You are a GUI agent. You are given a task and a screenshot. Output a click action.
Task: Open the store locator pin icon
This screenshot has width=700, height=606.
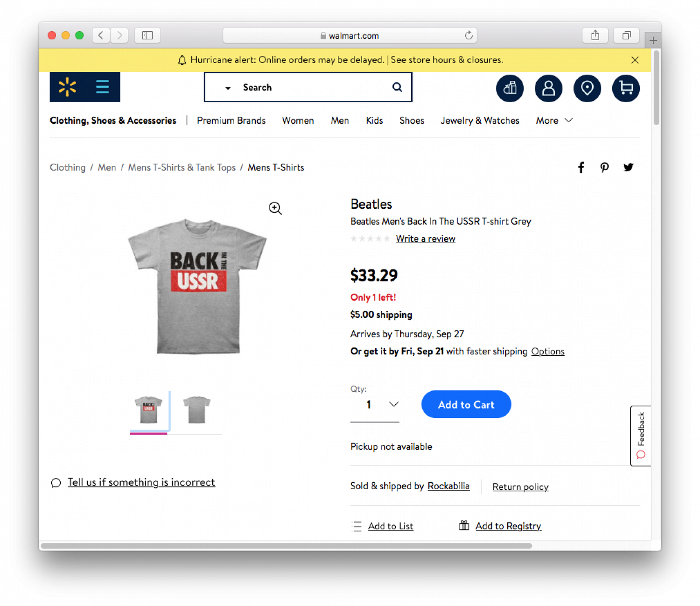click(x=587, y=88)
